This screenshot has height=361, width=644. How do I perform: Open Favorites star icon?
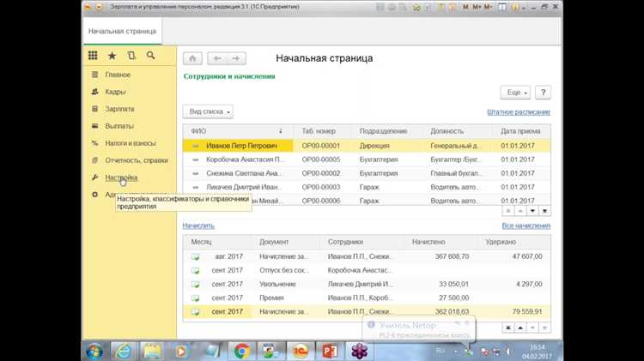pyautogui.click(x=112, y=56)
